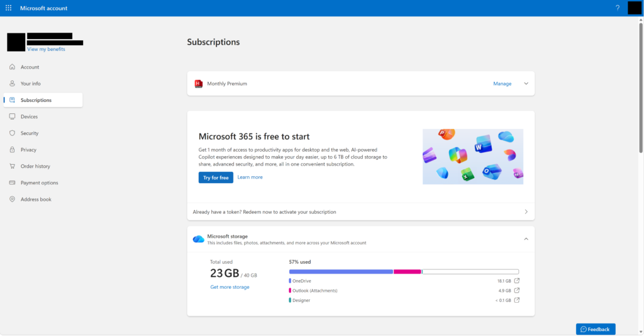The image size is (644, 336).
Task: Open Order history in sidebar
Action: (43, 166)
